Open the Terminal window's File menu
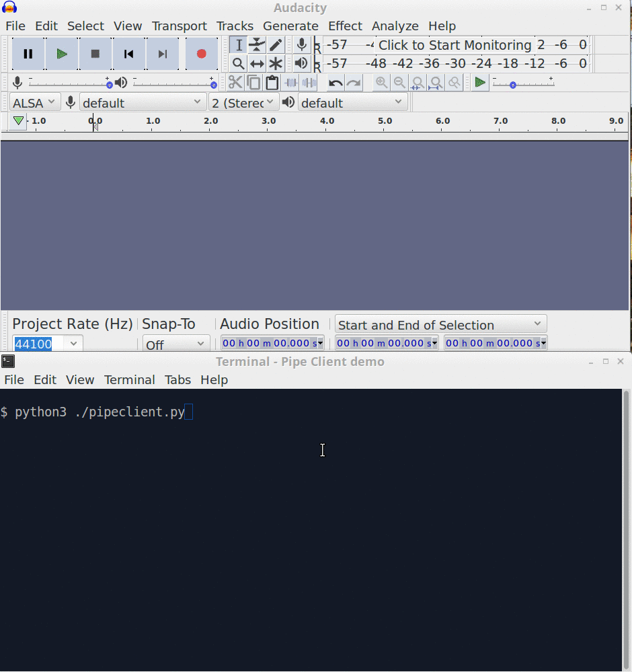Viewport: 632px width, 672px height. point(14,380)
